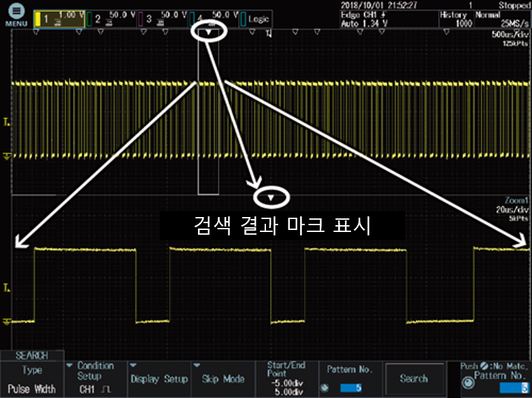
Task: Click the 5kPts zoom record length
Action: [x=518, y=218]
